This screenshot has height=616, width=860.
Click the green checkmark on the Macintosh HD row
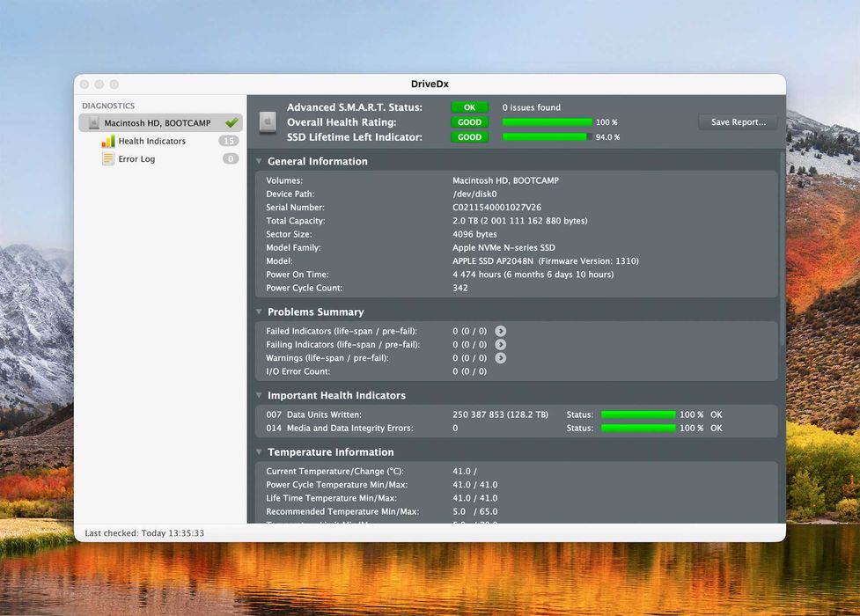coord(232,122)
